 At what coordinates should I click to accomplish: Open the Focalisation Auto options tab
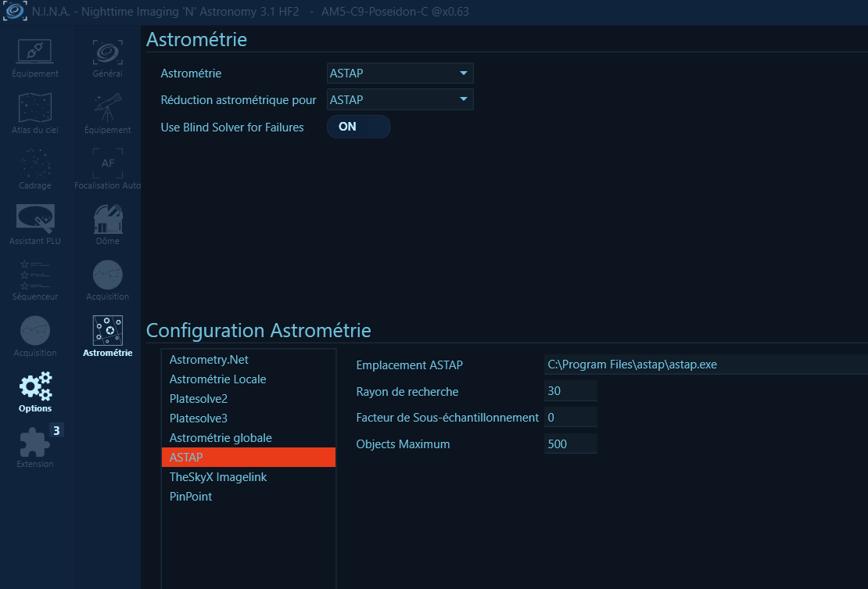coord(107,166)
